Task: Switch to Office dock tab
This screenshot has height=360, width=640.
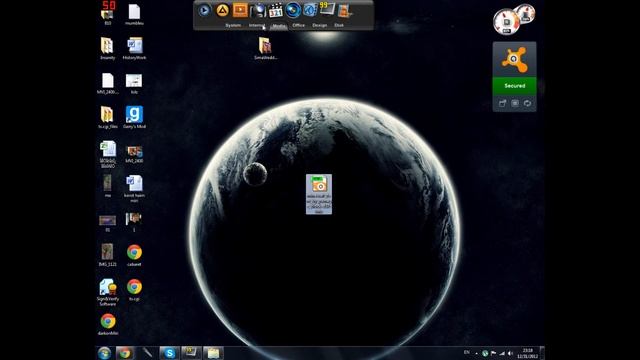Action: tap(298, 25)
